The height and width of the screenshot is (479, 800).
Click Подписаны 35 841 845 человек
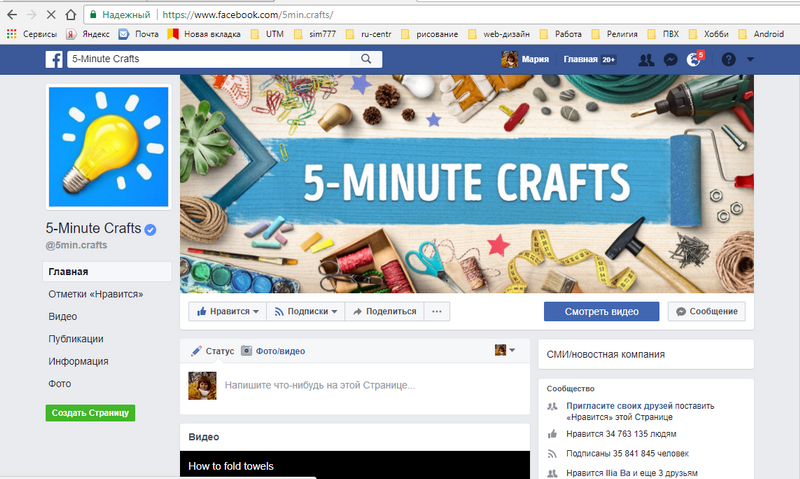coord(627,453)
